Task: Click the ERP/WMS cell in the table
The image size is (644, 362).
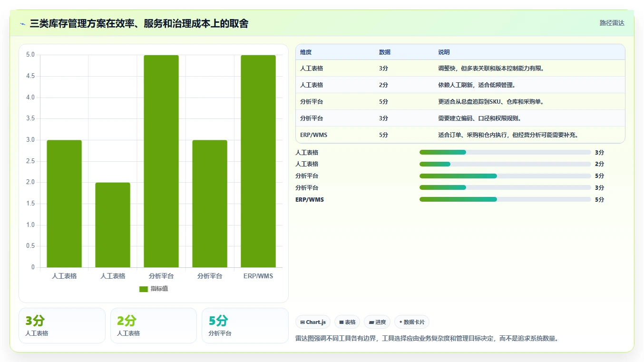Action: (314, 135)
